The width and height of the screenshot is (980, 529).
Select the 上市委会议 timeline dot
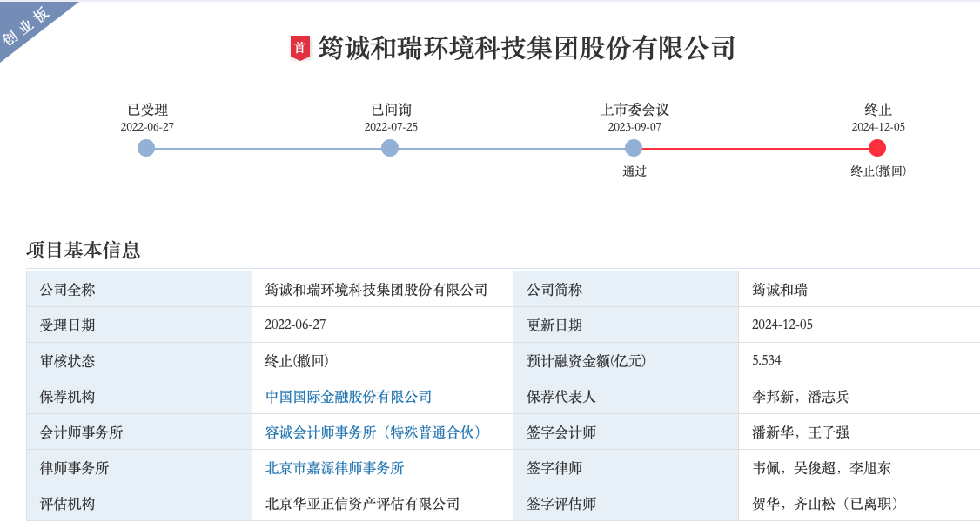pyautogui.click(x=634, y=148)
